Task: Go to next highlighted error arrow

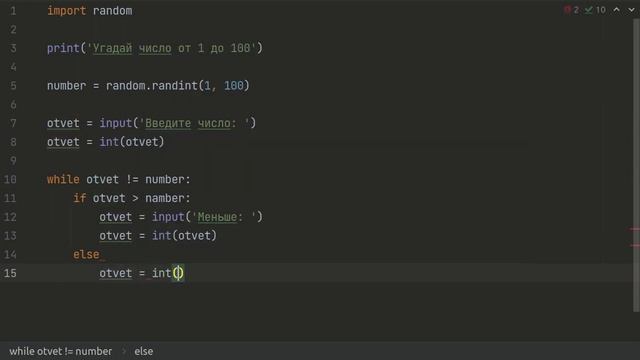Action: click(x=631, y=10)
